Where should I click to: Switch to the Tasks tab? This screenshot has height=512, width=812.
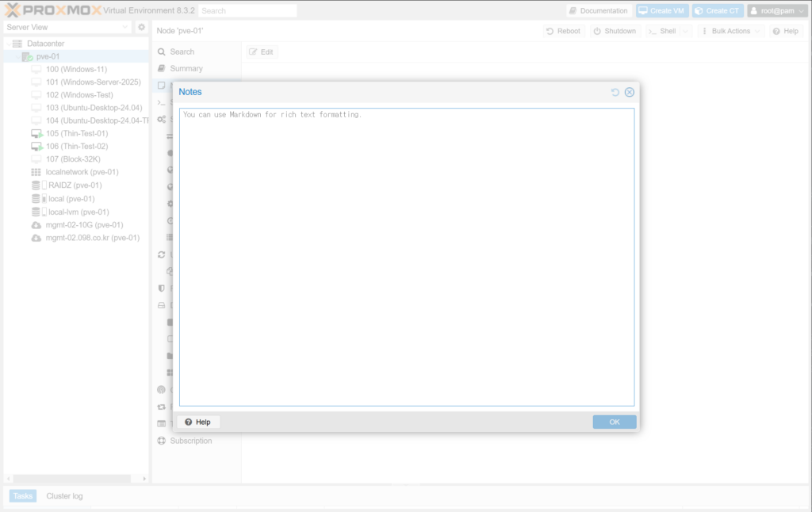(x=23, y=496)
